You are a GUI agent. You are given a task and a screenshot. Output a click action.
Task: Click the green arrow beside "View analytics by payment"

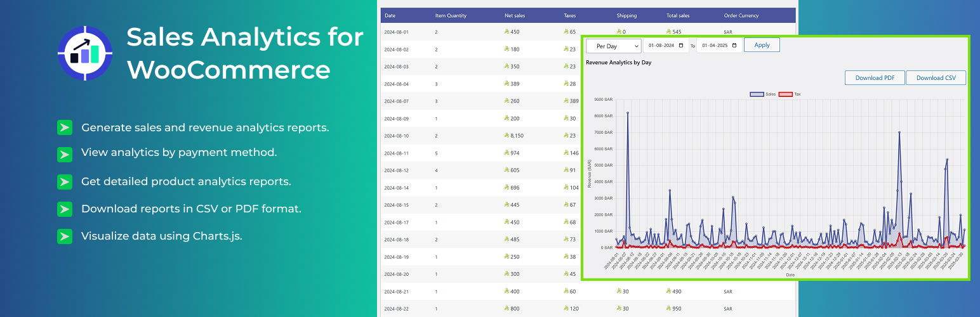(64, 154)
